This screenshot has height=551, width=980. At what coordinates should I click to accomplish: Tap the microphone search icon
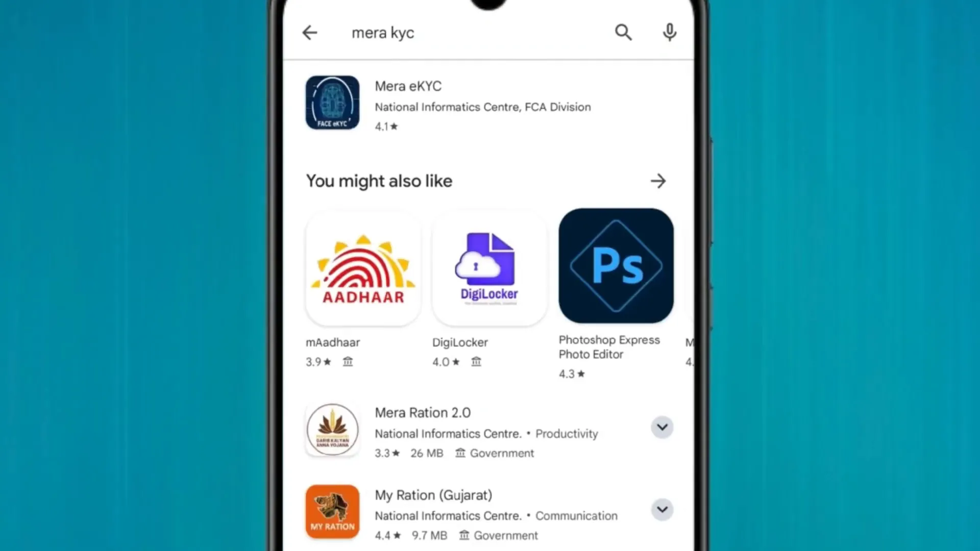tap(670, 32)
